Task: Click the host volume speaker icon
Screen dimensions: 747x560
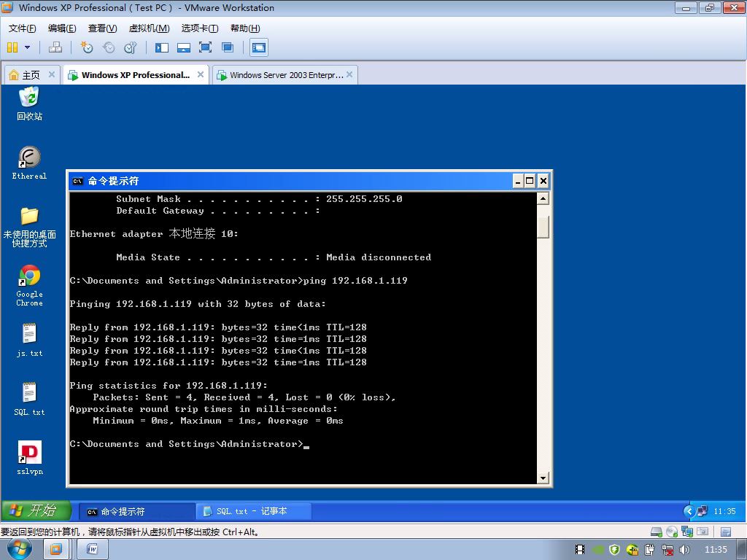Action: click(684, 550)
